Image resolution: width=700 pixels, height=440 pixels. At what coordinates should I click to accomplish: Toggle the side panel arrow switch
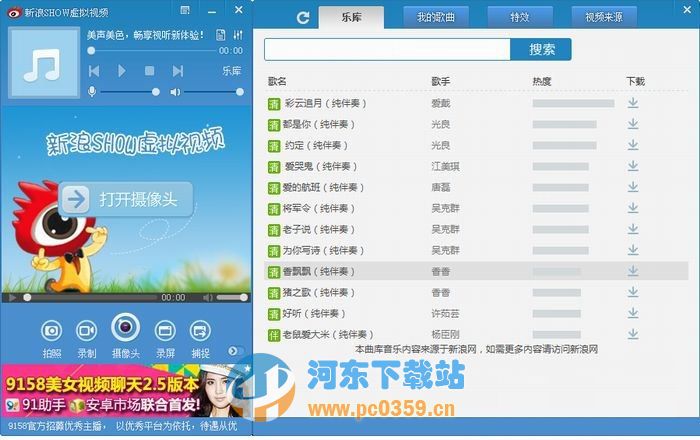(236, 351)
